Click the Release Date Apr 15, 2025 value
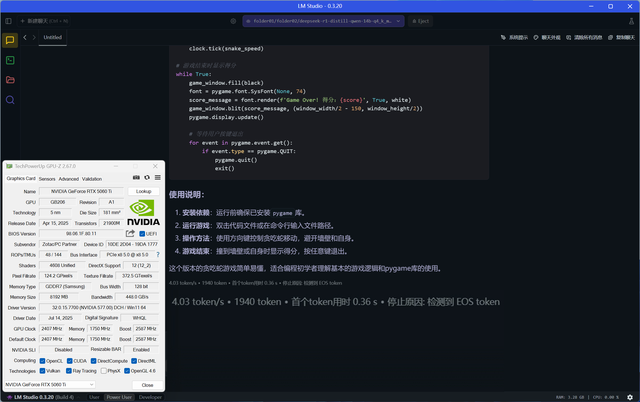 click(x=55, y=223)
